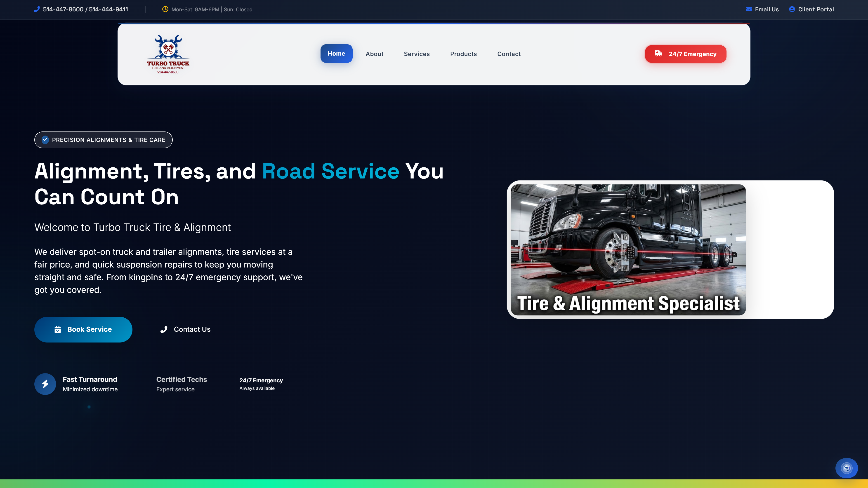The image size is (868, 488).
Task: Click the envelope icon for Email Us
Action: tap(749, 9)
